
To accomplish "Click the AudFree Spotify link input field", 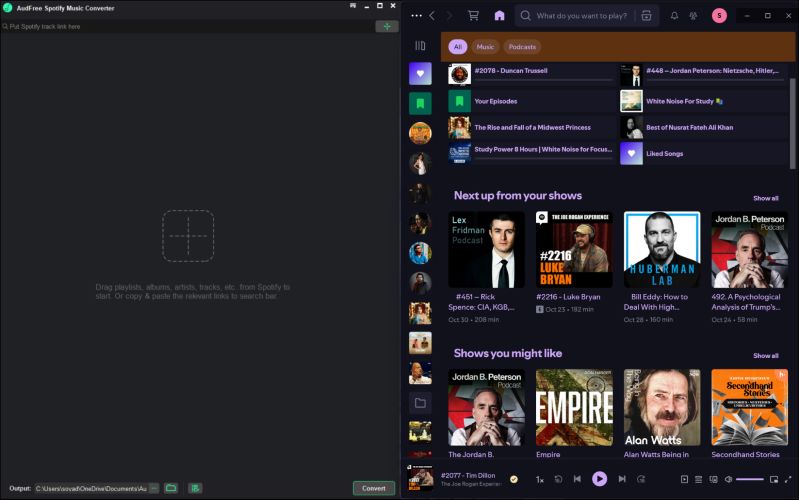I will point(188,27).
